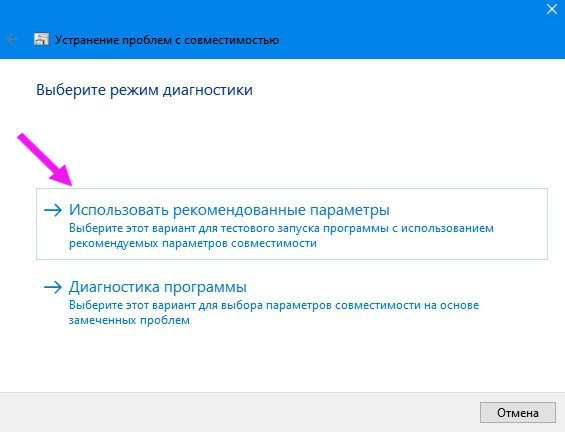Close the troubleshooter dialog with the X
565x432 pixels.
click(552, 9)
